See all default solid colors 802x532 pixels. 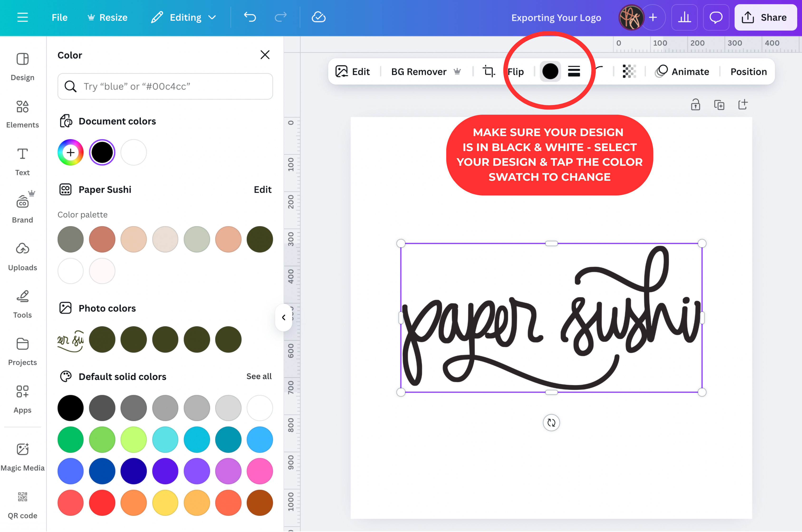(259, 376)
